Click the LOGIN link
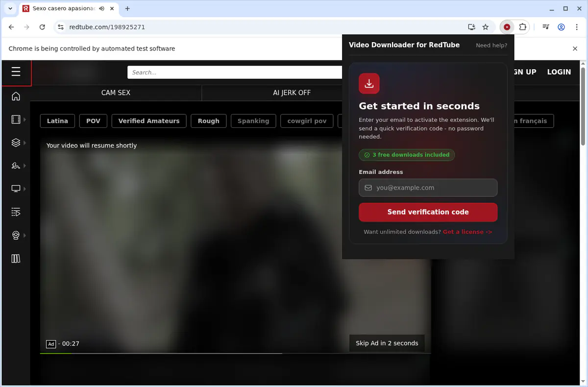This screenshot has height=387, width=588. coord(559,72)
